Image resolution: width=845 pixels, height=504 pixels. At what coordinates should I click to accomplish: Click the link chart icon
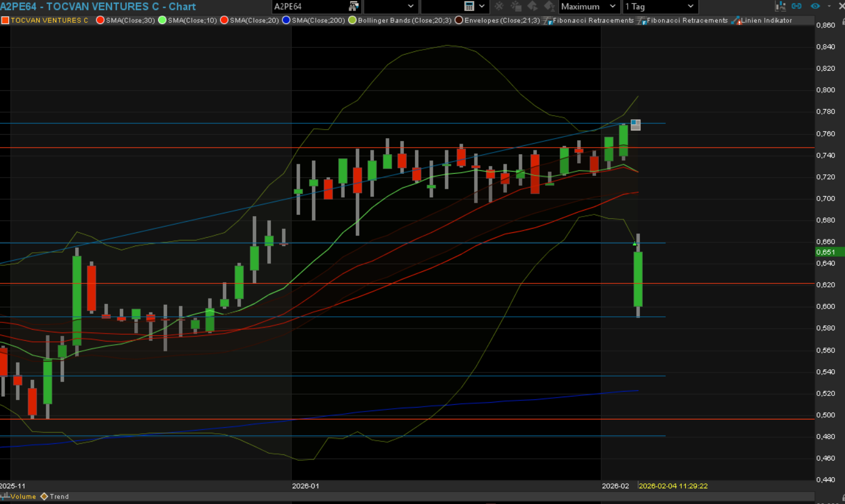coord(797,6)
